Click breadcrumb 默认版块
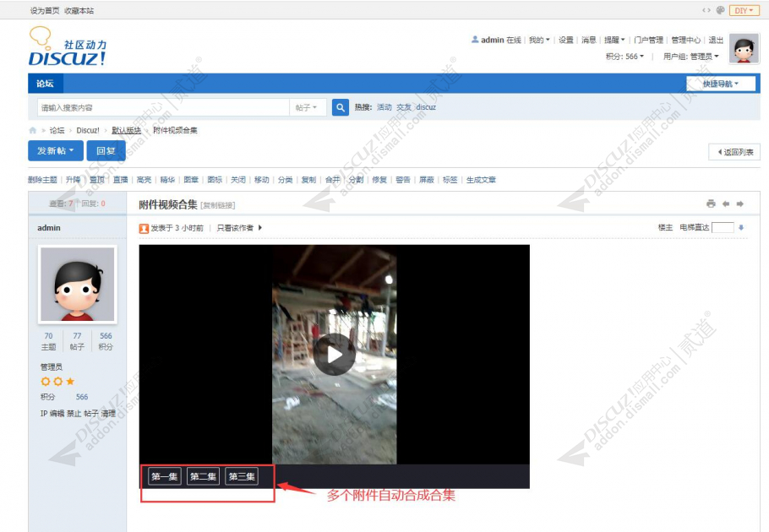Viewport: 769px width, 532px height. [127, 130]
